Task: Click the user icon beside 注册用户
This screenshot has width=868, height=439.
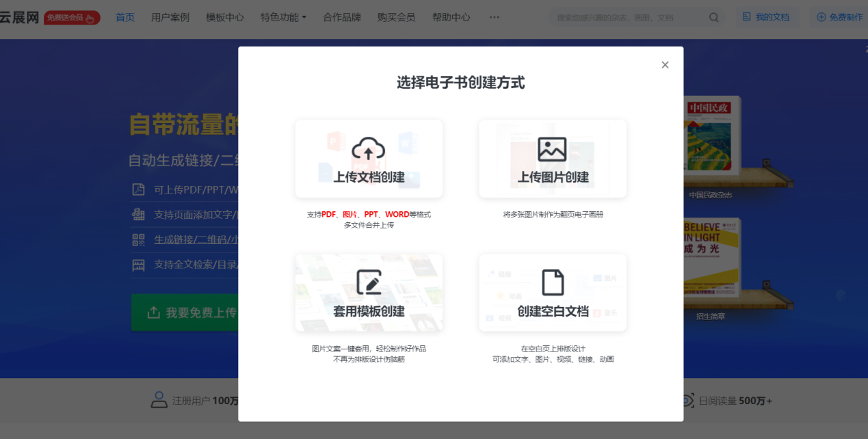Action: point(159,400)
